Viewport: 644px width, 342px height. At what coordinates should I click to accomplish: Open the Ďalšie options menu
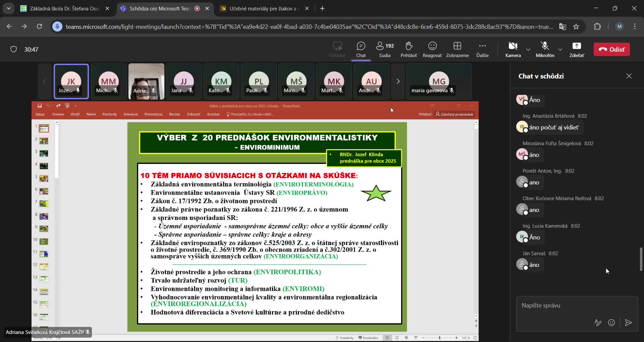[482, 49]
